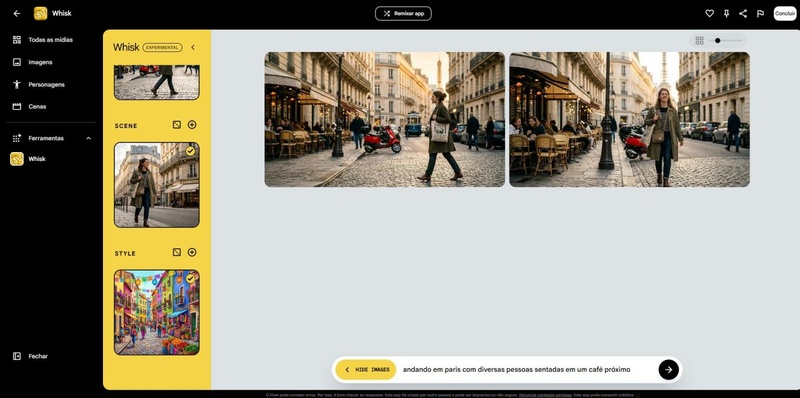Open Denuncie conteúdo perigoso link
Screen dimensions: 800x398
(x=545, y=395)
